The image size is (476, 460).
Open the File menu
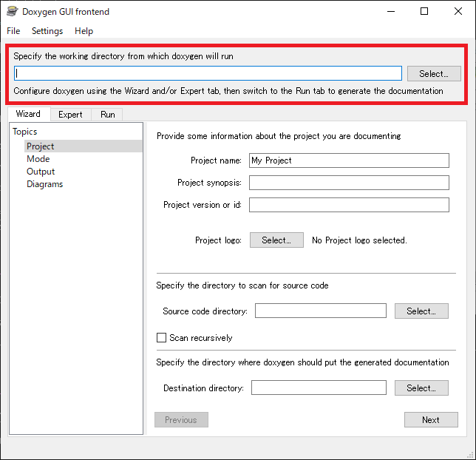tap(13, 31)
